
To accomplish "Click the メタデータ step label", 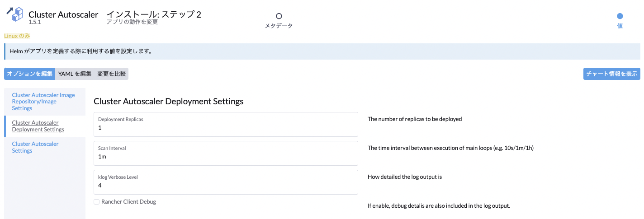I will 279,26.
